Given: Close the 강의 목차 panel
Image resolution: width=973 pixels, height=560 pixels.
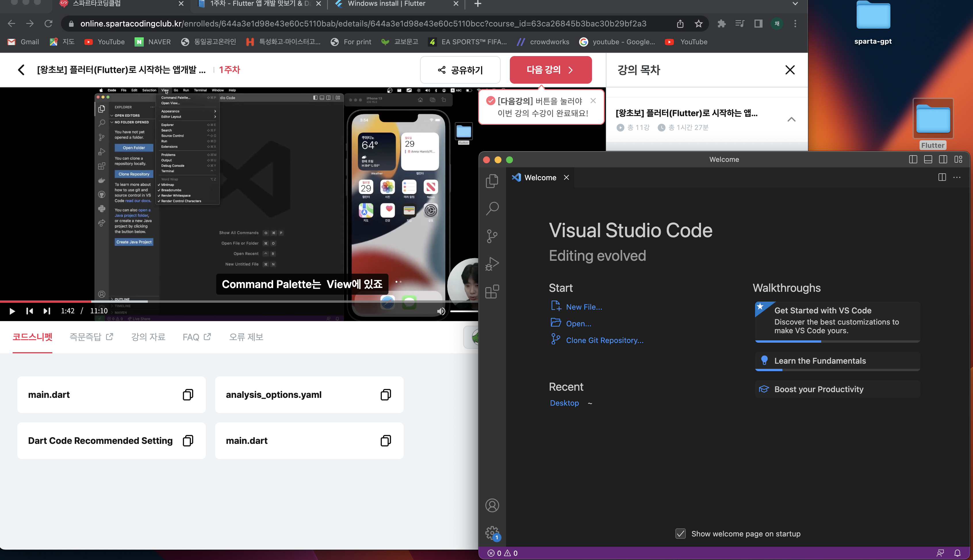Looking at the screenshot, I should pos(790,70).
